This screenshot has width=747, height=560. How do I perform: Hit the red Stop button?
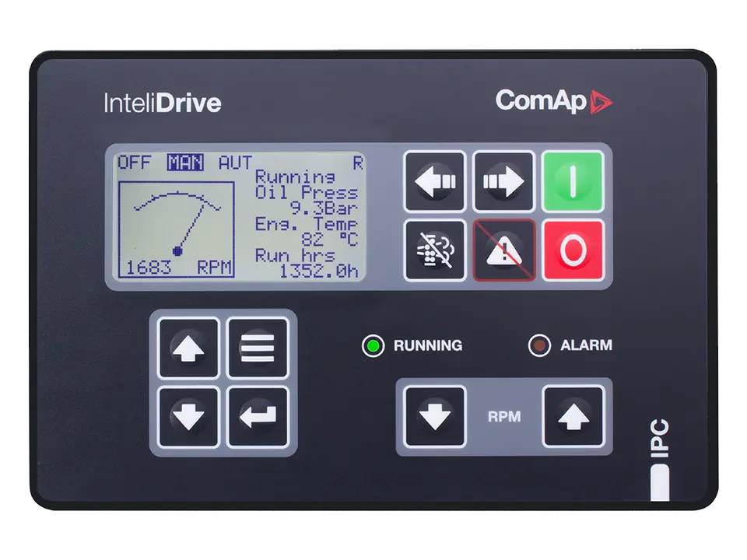(573, 250)
